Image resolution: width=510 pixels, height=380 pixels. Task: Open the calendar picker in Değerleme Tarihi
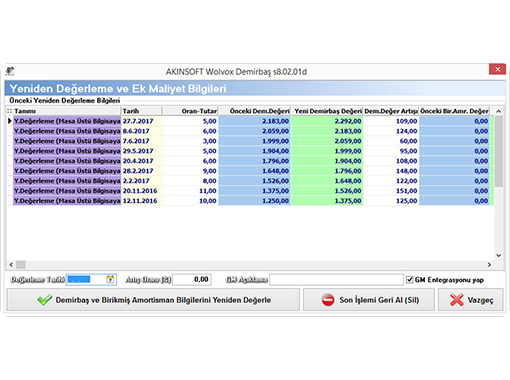[x=110, y=279]
